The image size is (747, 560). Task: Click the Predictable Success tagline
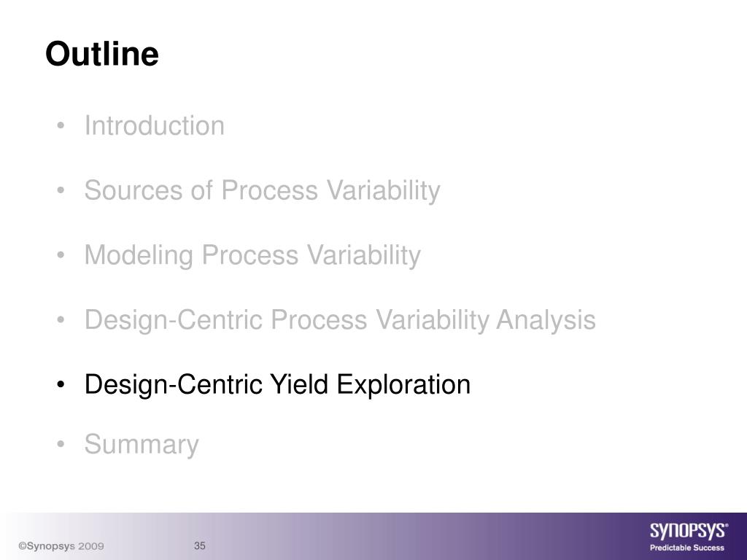687,548
